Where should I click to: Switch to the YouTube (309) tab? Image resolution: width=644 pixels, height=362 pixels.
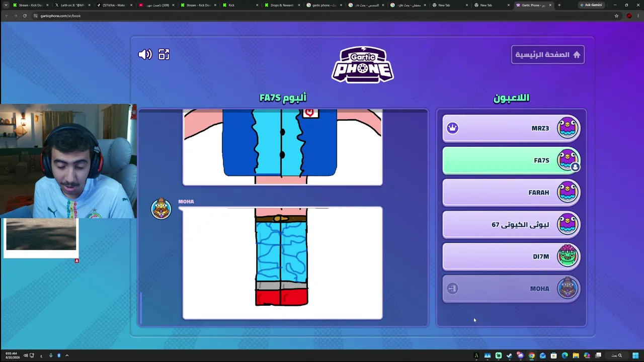coord(156,5)
